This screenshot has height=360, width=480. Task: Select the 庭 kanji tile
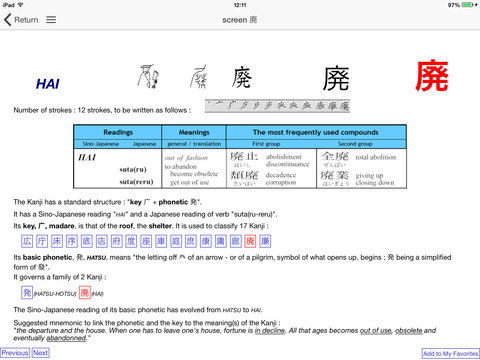point(176,241)
